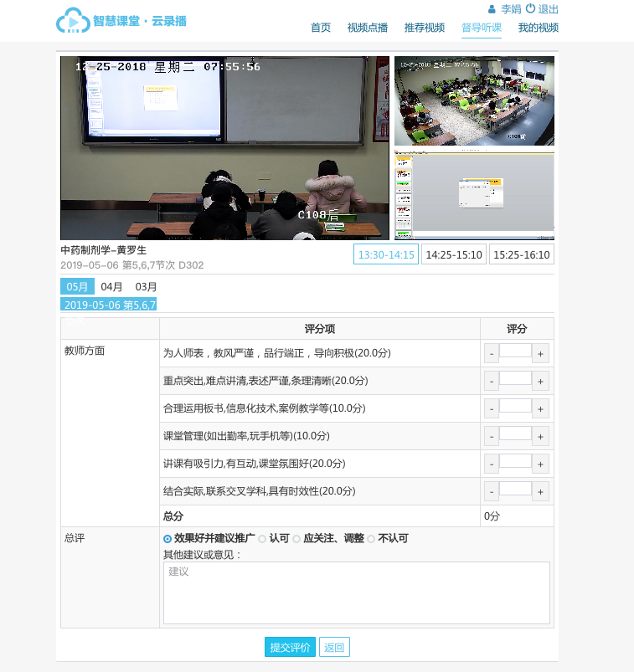This screenshot has height=672, width=634.
Task: Mark 应关注、调整 as the overall rating
Action: click(x=296, y=539)
